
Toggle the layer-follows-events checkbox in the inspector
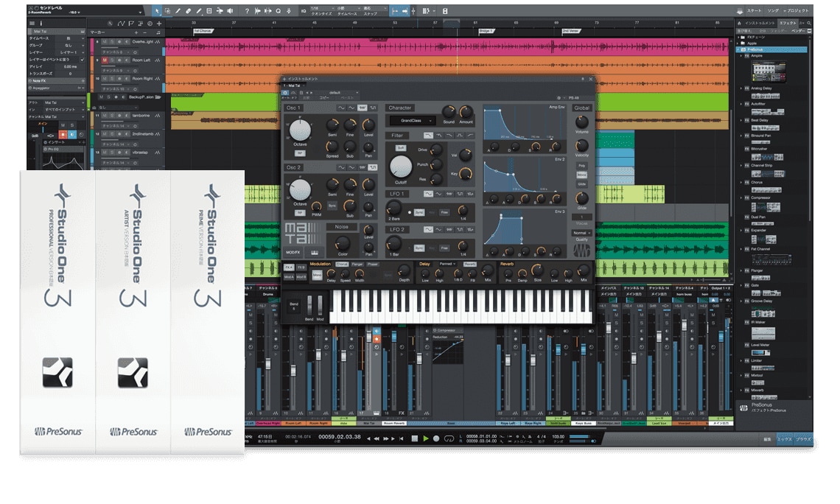pyautogui.click(x=82, y=60)
